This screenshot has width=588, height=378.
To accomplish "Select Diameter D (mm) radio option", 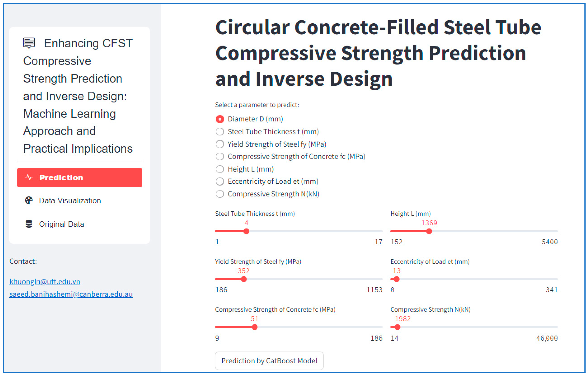I will pos(220,119).
